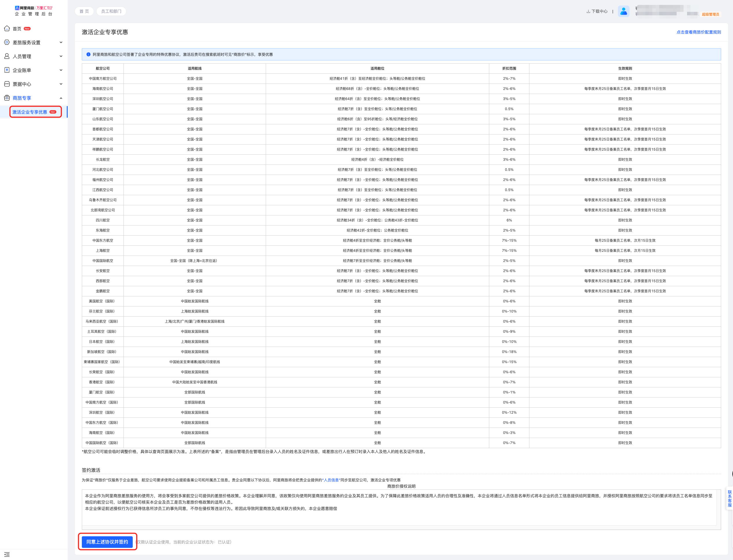Switch to the 员工和部门 tab
Image resolution: width=733 pixels, height=560 pixels.
[111, 11]
